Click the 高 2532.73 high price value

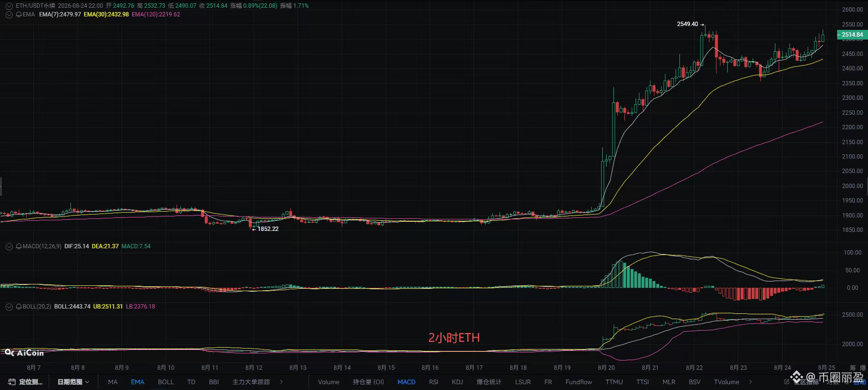(x=151, y=6)
